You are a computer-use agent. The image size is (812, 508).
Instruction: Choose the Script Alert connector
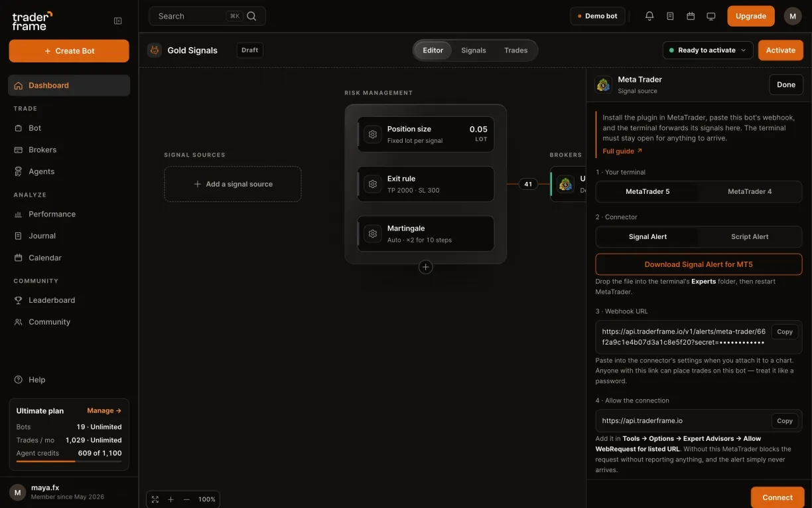750,236
